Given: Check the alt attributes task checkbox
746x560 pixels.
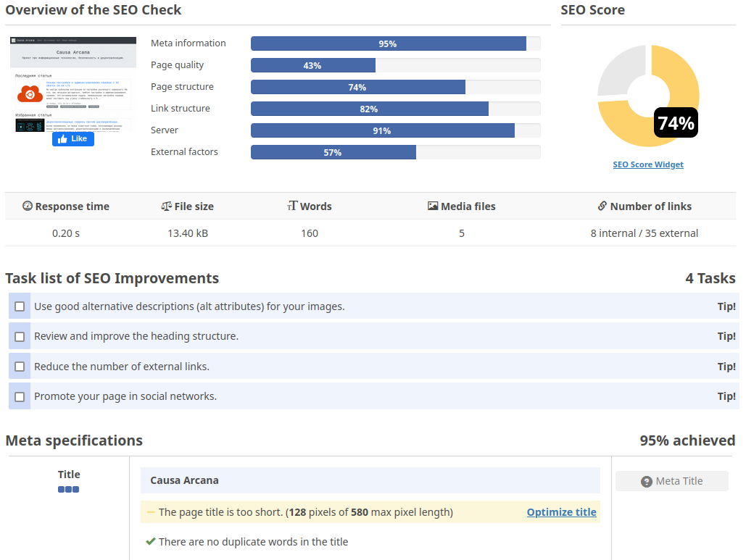Looking at the screenshot, I should (x=20, y=306).
